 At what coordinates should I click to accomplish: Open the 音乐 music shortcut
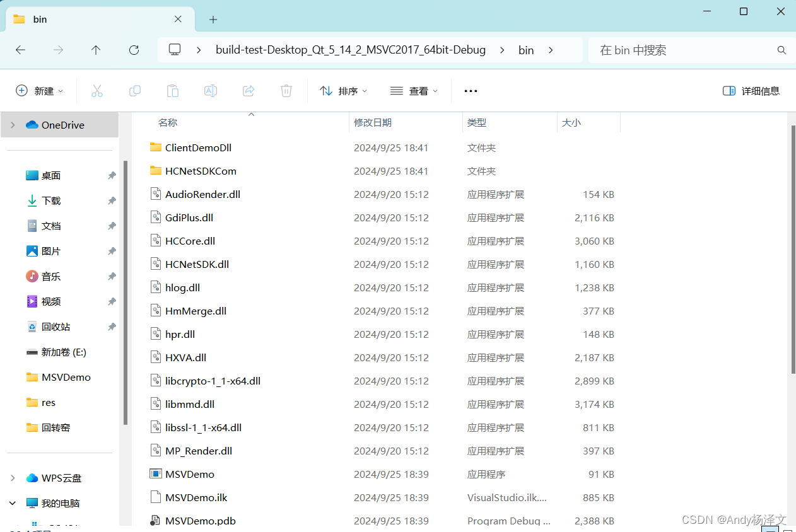click(44, 276)
